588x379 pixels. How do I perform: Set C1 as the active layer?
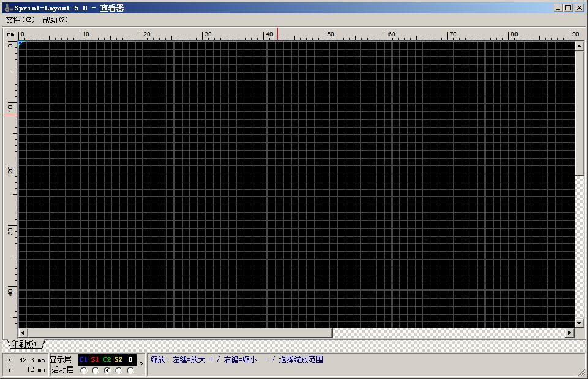tap(84, 371)
